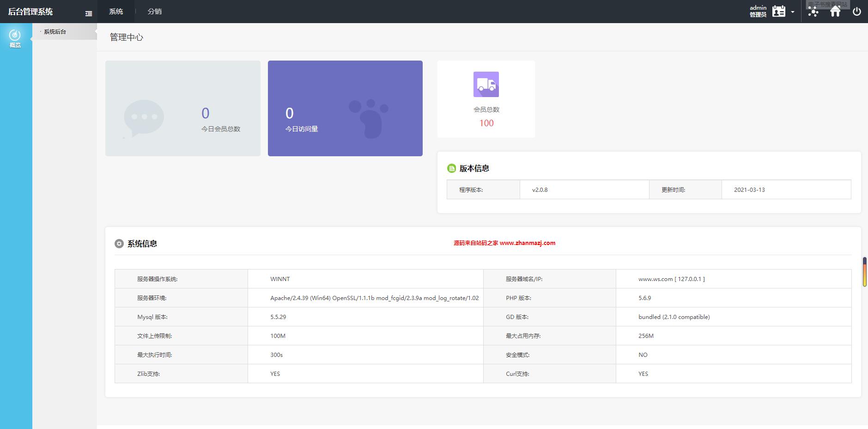Viewport: 868px width, 429px height.
Task: Click the chat bubble icon on member card
Action: 144,119
